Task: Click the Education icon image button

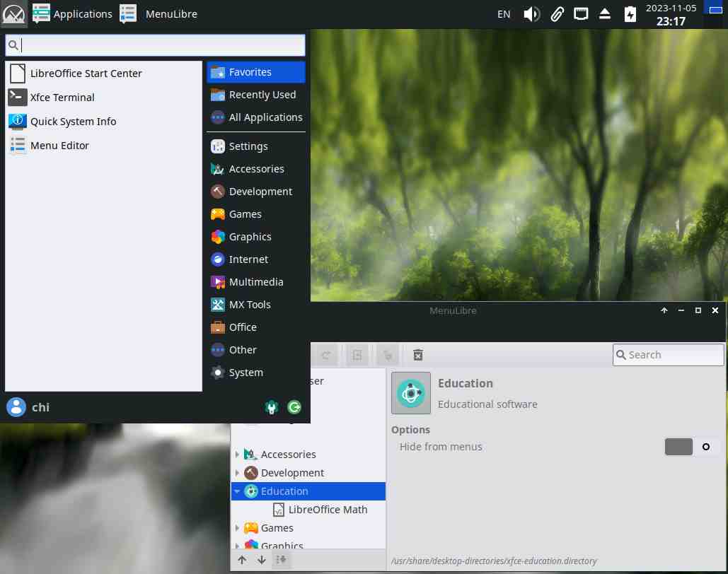Action: (x=411, y=393)
